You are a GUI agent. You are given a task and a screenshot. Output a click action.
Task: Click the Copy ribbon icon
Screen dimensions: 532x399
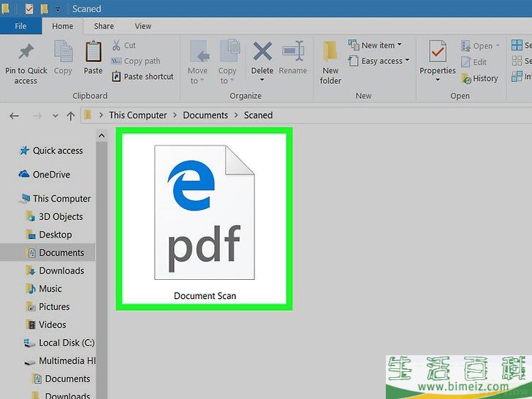[63, 52]
